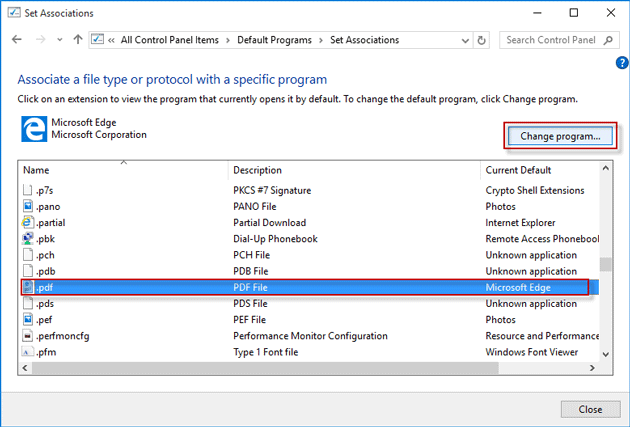
Task: Select the .pdb file icon
Action: (x=27, y=271)
